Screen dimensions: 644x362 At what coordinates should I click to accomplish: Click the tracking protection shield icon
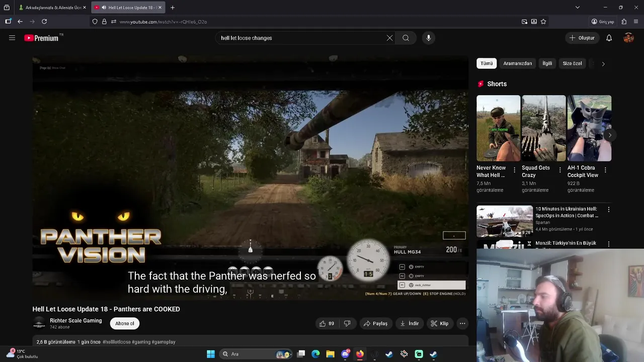click(95, 22)
